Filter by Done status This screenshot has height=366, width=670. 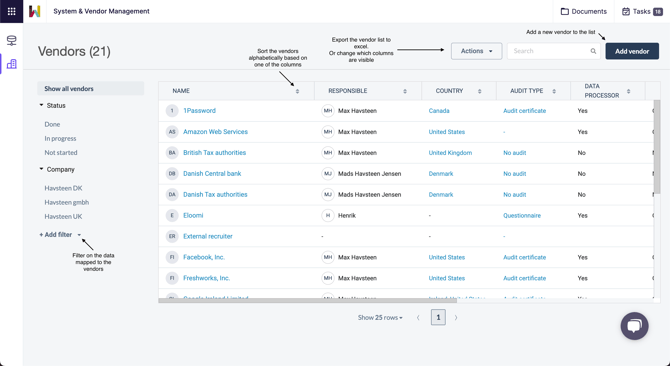52,124
